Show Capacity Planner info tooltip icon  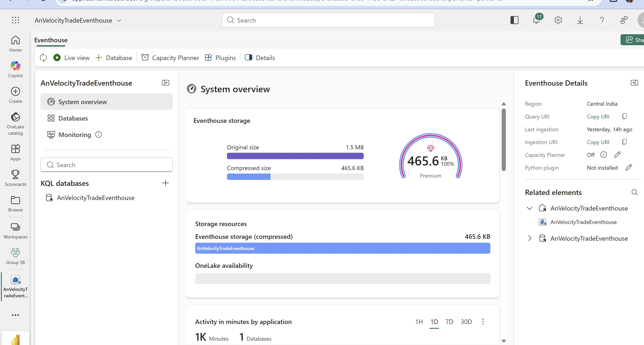(603, 155)
